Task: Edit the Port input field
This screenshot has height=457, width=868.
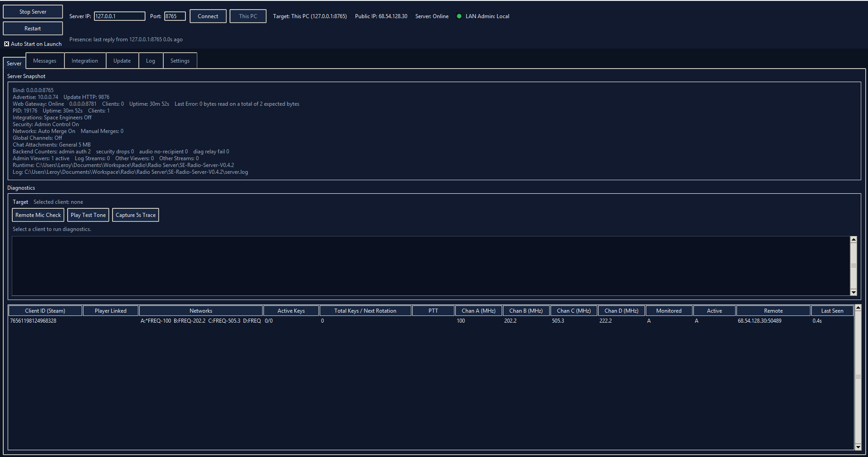Action: point(175,16)
